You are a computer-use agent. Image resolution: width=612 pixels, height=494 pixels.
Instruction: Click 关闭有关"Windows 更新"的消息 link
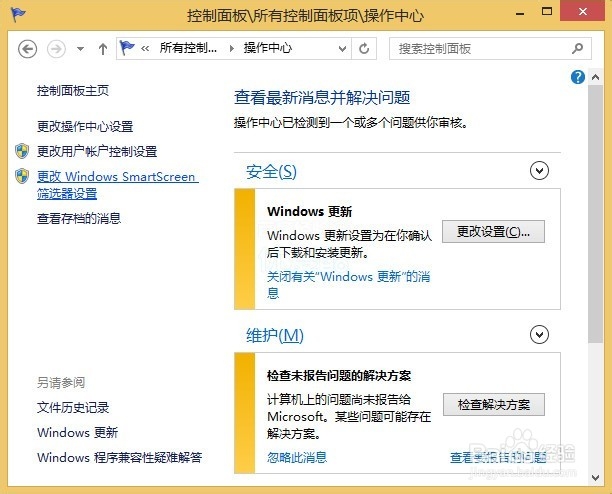[349, 285]
